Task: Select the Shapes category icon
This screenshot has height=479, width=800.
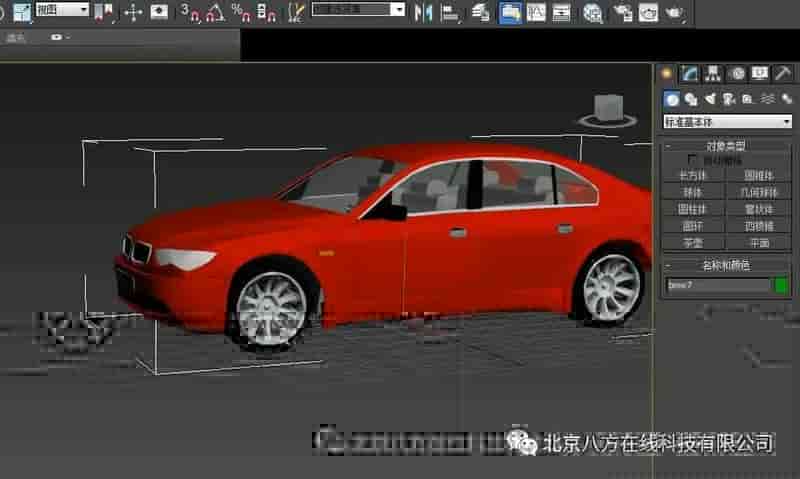Action: (x=691, y=99)
